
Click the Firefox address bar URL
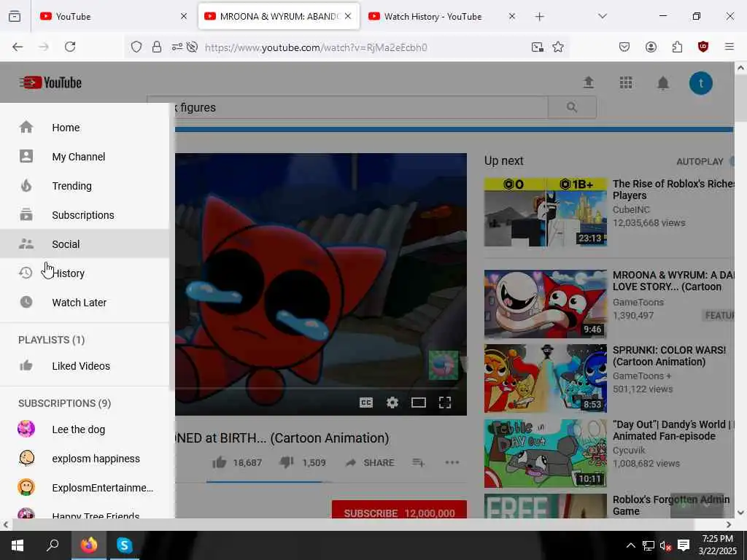316,47
